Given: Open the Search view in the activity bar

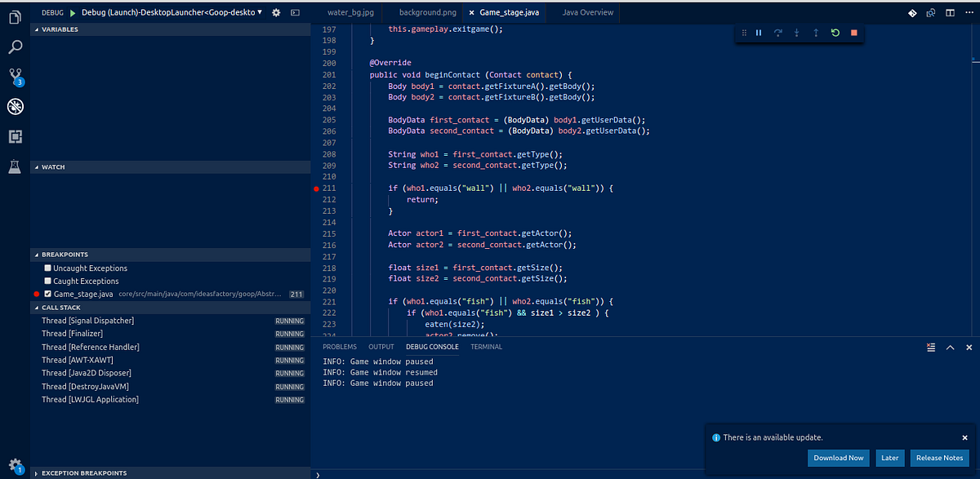Looking at the screenshot, I should click(14, 47).
